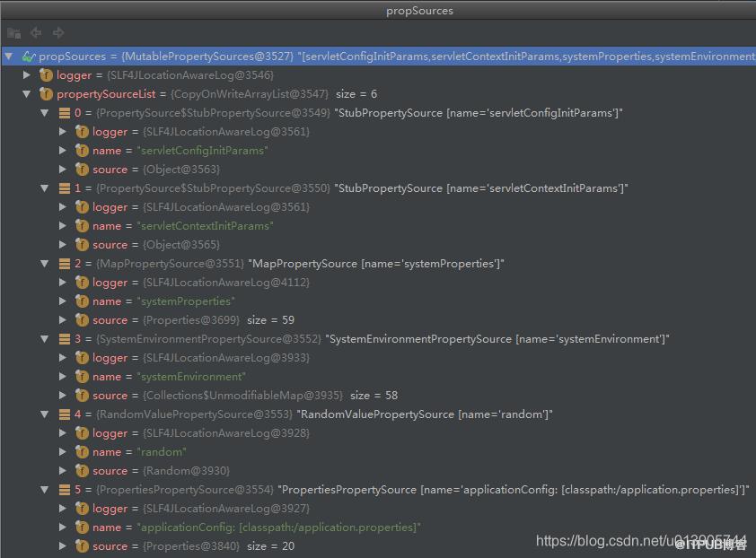
Task: Click the field icon next to propertySourceList
Action: tap(47, 94)
